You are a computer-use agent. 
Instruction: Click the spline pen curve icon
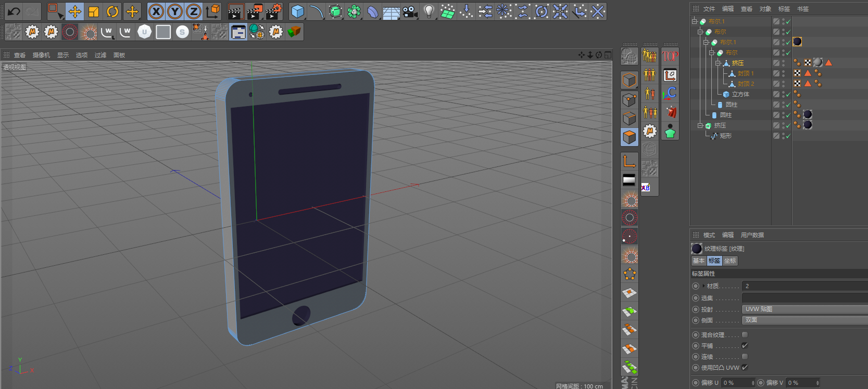click(x=316, y=11)
